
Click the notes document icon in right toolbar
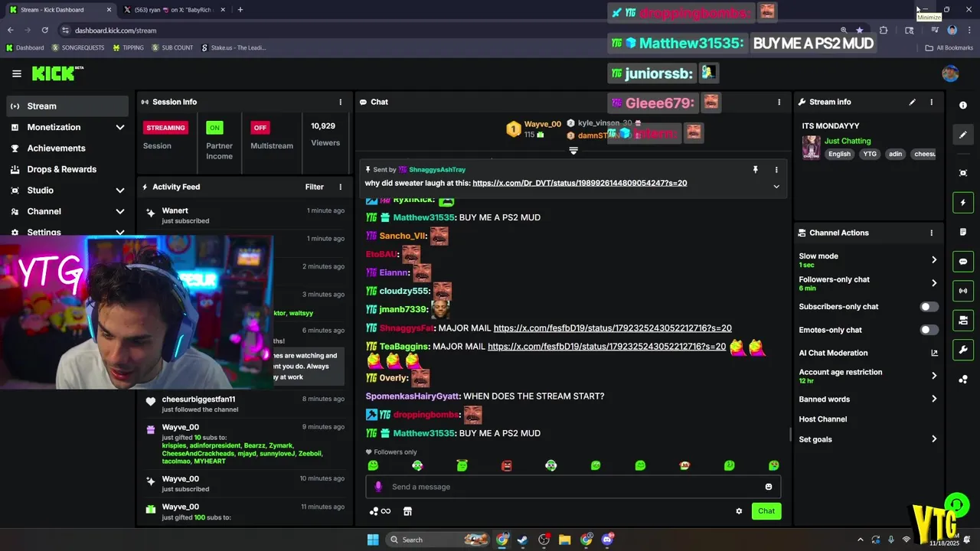963,232
